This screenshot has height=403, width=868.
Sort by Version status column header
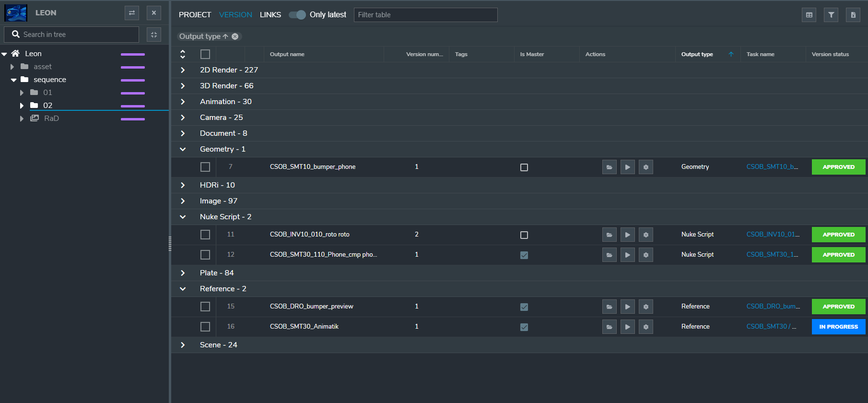(830, 54)
